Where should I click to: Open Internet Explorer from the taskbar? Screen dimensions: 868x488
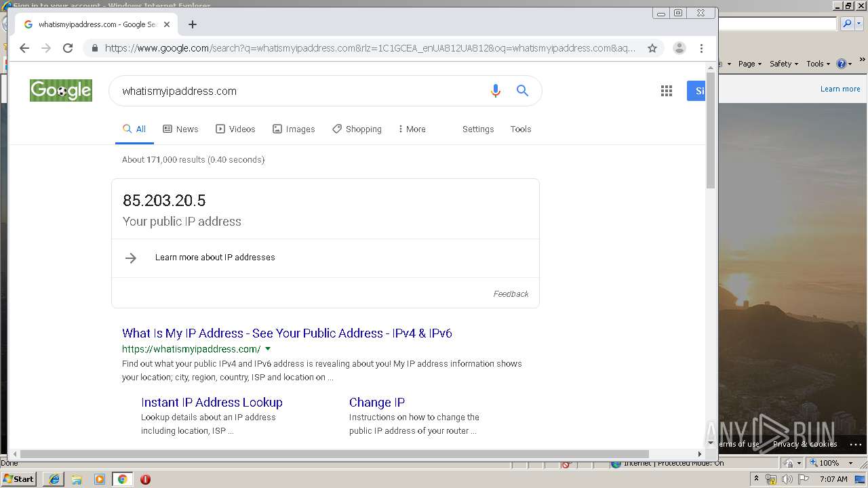(54, 479)
